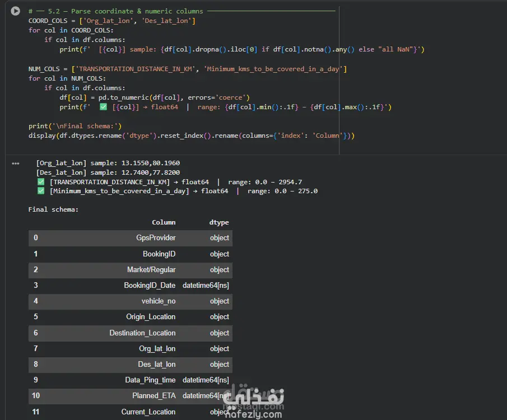Click 'for col in COORD_COLS:' line
The width and height of the screenshot is (507, 420).
tap(71, 30)
